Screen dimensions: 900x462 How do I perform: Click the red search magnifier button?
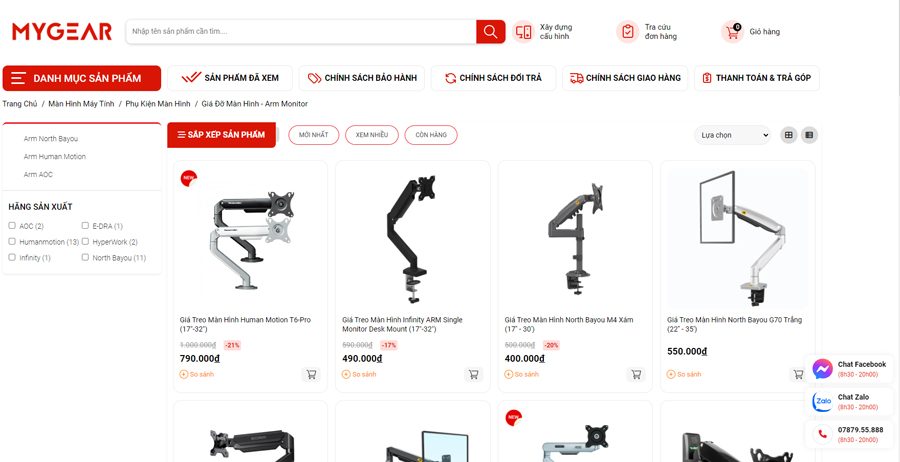pyautogui.click(x=490, y=32)
